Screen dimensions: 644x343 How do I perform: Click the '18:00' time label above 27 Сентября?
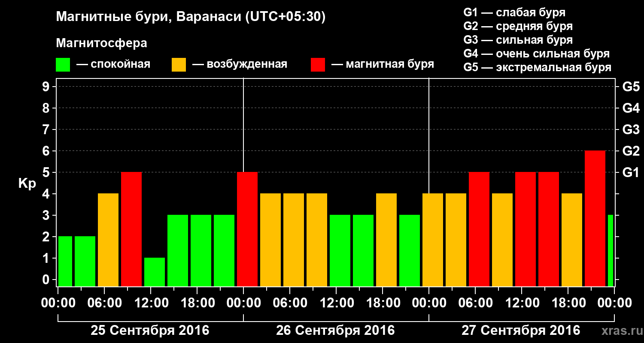[x=568, y=303]
